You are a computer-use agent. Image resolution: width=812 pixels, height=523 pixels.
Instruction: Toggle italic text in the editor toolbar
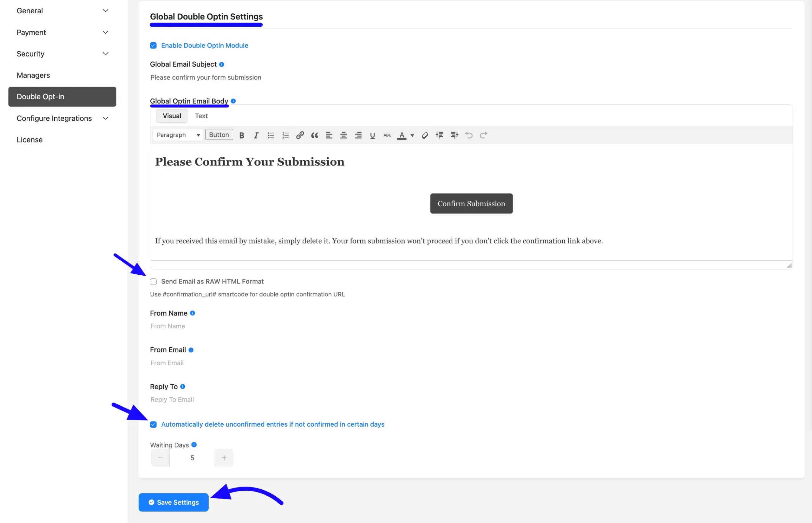click(256, 135)
